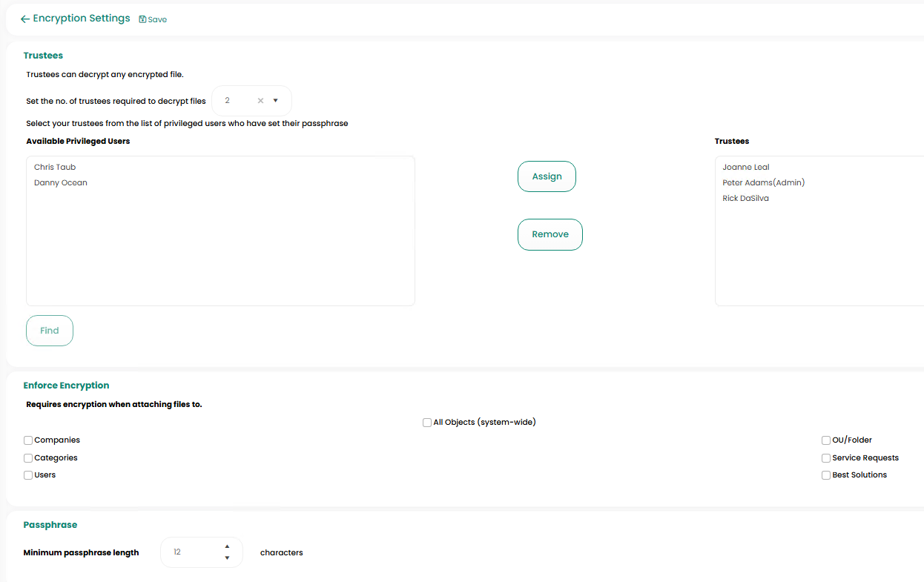Select Rick DaSilva in Trustees list
This screenshot has width=924, height=582.
745,199
